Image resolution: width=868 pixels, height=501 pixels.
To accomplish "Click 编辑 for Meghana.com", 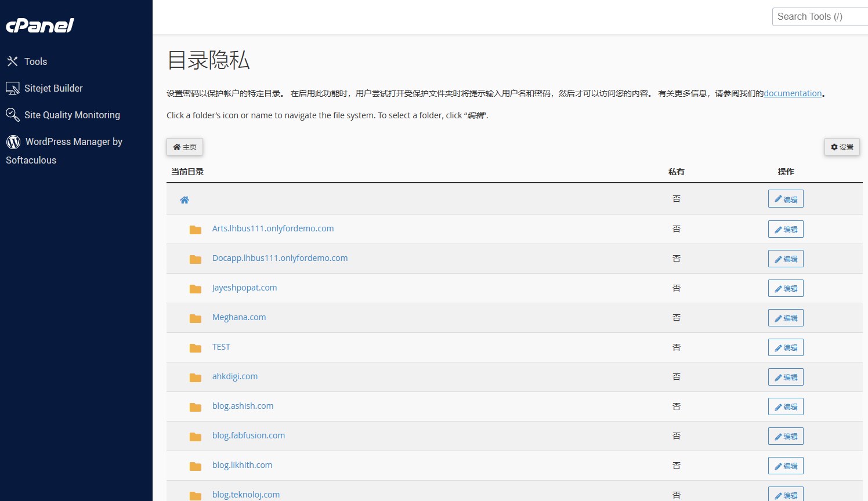I will (x=786, y=318).
